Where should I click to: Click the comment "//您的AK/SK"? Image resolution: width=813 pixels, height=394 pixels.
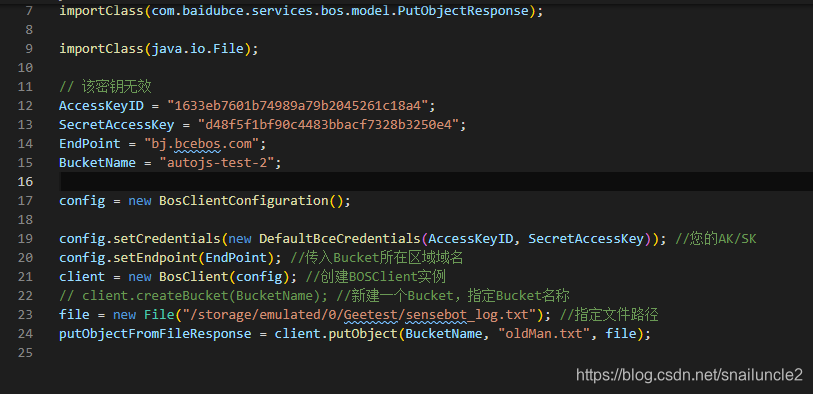[716, 238]
